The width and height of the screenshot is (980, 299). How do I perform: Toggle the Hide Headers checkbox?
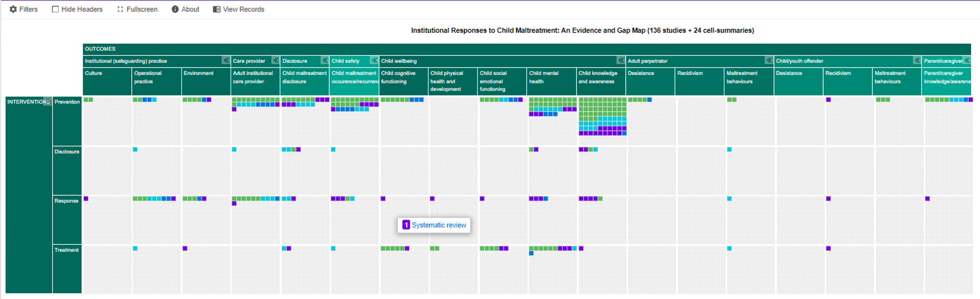(x=55, y=9)
